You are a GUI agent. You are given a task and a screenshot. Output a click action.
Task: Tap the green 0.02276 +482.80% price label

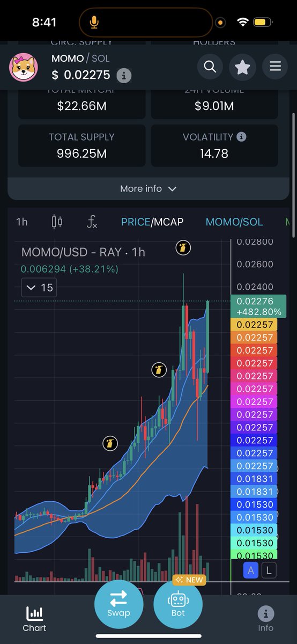coord(258,306)
